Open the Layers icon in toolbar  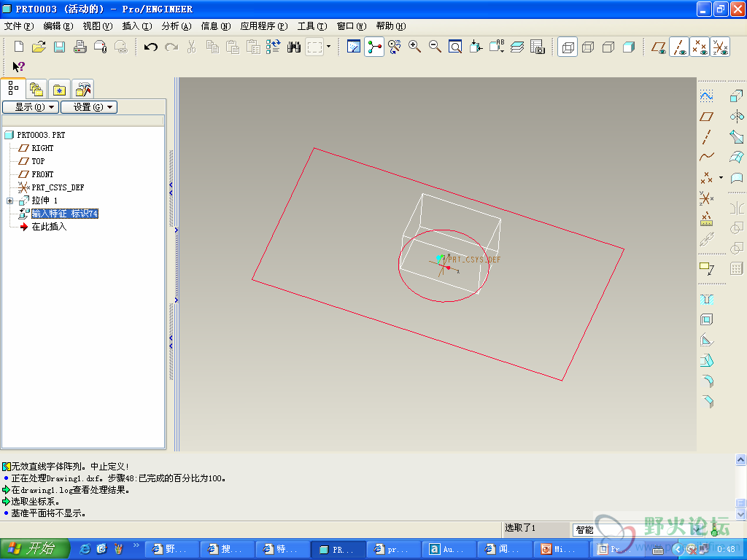[517, 47]
